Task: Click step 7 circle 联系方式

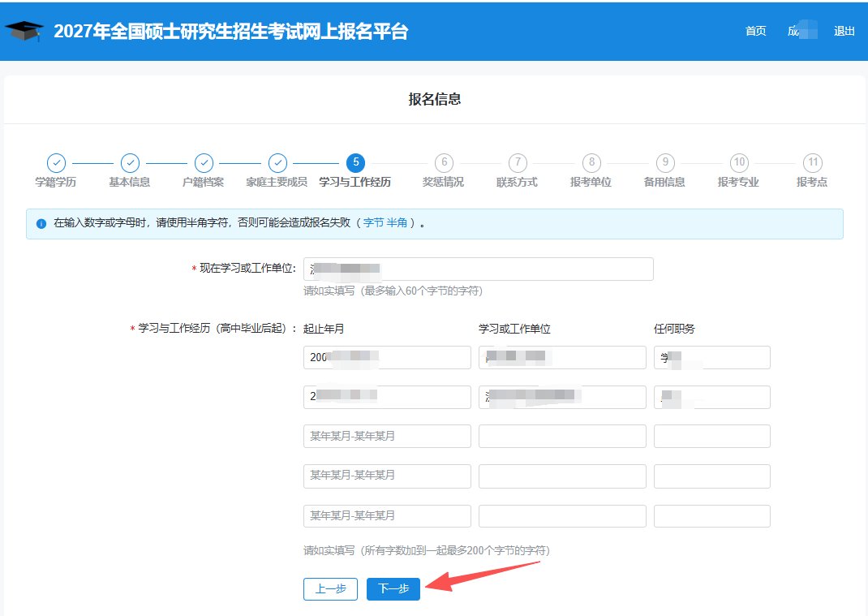Action: coord(518,163)
